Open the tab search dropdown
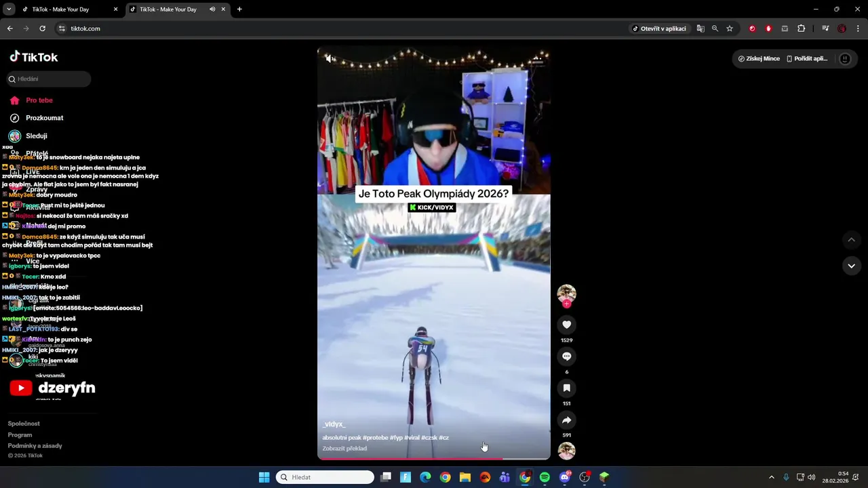 click(x=9, y=9)
